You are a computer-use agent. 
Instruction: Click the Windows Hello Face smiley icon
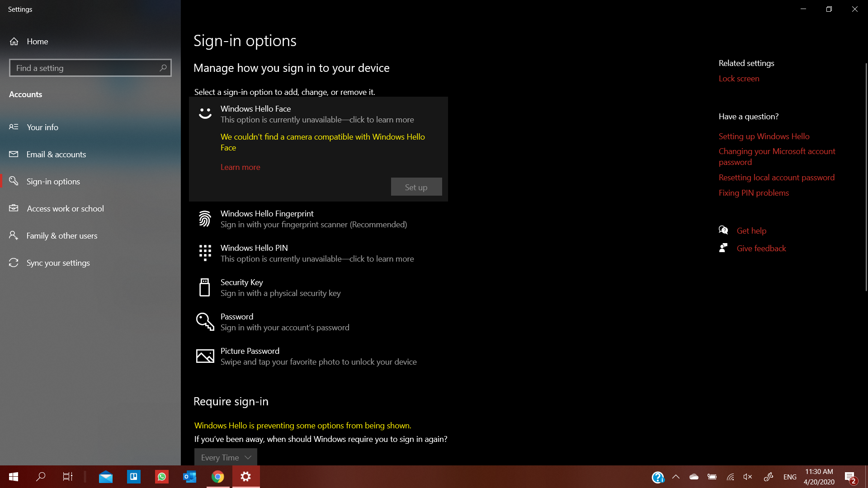205,113
